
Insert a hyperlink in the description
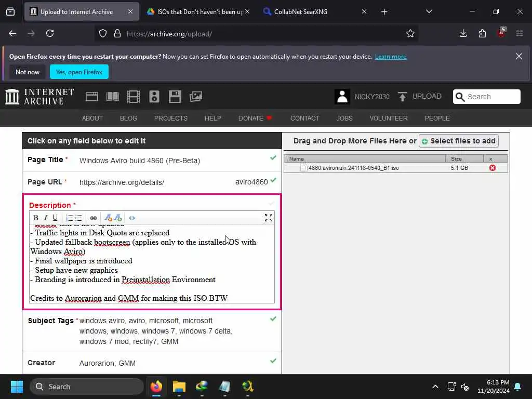coord(94,218)
